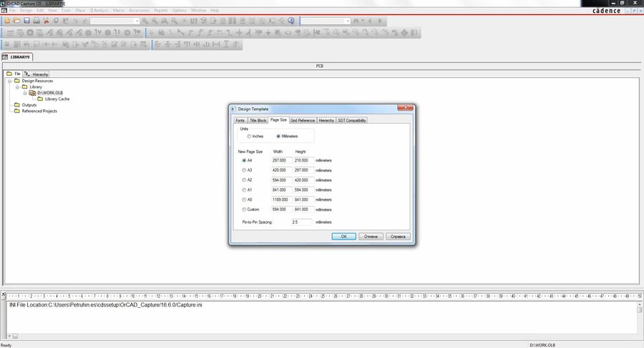The width and height of the screenshot is (644, 348).
Task: Click the File tab folder icon in the project panel
Action: 9,74
